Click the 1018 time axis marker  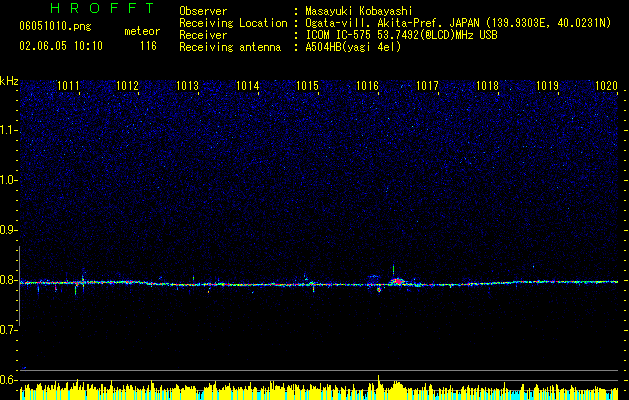tap(487, 86)
